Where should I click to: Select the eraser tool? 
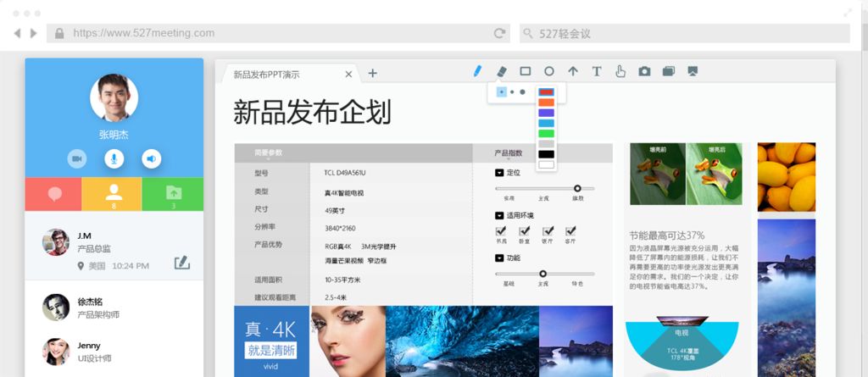[x=501, y=71]
